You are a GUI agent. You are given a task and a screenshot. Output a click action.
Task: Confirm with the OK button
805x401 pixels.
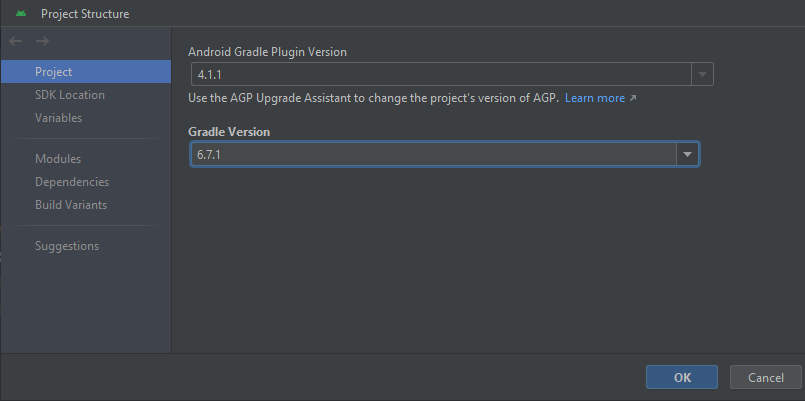point(682,377)
